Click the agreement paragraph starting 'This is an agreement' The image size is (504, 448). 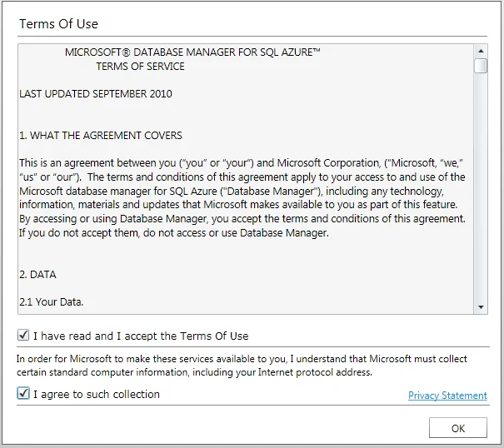242,192
